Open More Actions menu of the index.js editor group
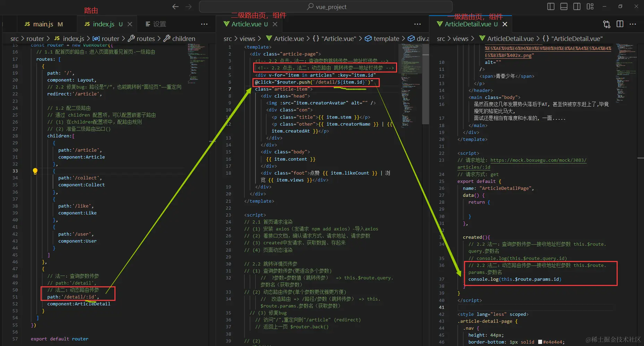 (204, 24)
